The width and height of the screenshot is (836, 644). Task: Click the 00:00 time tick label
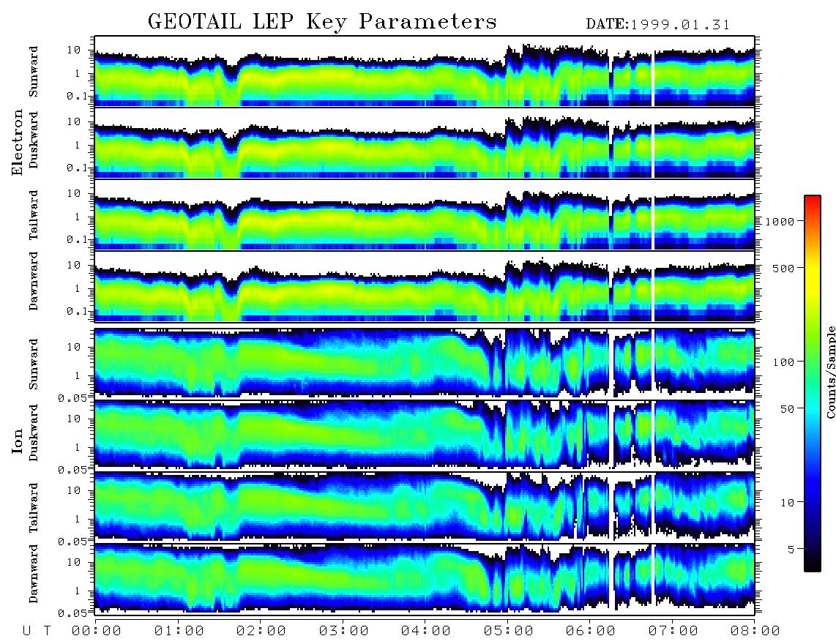(96, 631)
